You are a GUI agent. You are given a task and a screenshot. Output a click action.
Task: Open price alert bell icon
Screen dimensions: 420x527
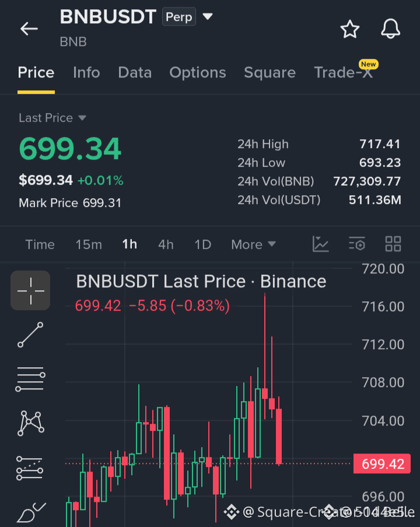tap(390, 29)
